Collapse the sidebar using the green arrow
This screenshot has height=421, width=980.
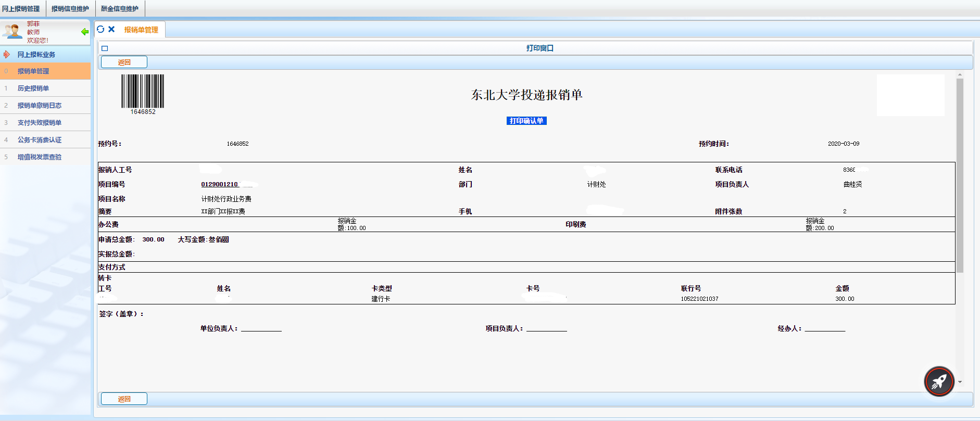pos(84,32)
